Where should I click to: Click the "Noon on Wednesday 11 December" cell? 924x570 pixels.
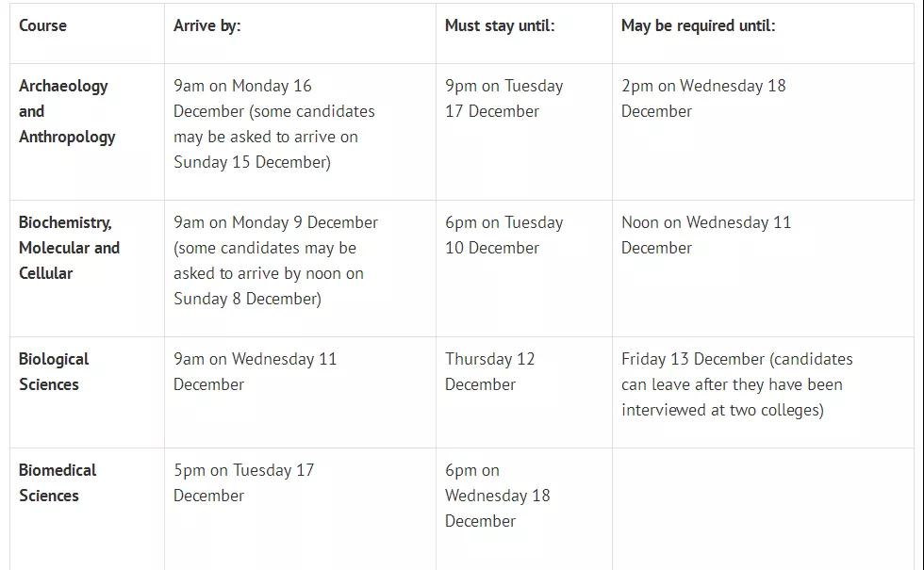[x=706, y=236]
